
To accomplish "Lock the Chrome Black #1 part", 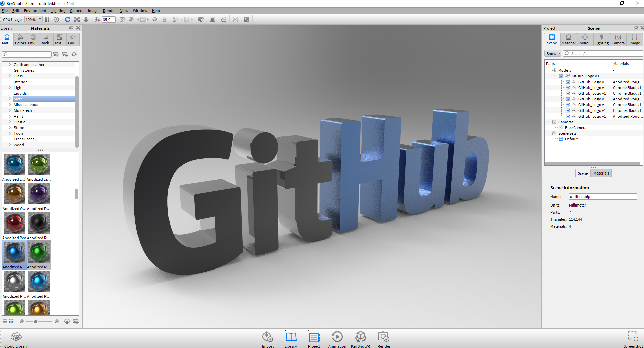I will [574, 87].
